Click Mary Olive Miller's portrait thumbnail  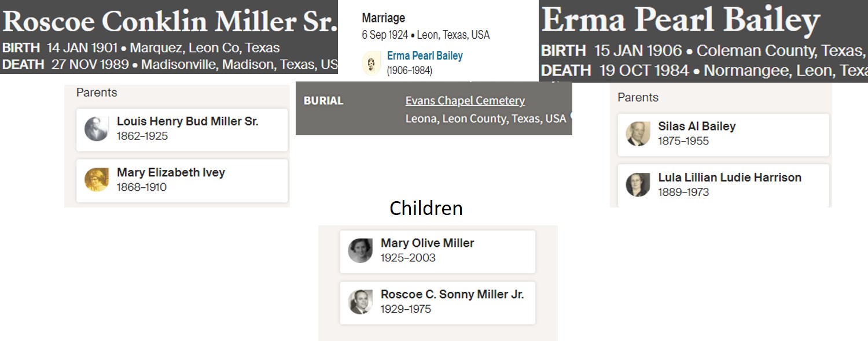point(360,251)
